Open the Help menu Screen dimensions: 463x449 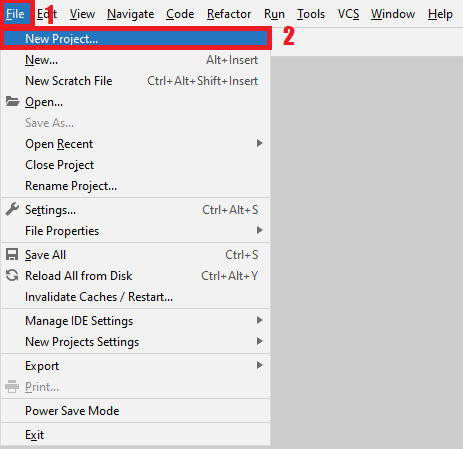(x=440, y=14)
